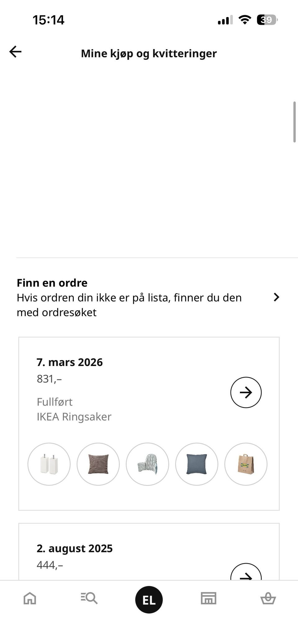The width and height of the screenshot is (298, 644).
Task: View the patterned brown cushion thumbnail
Action: (x=98, y=464)
